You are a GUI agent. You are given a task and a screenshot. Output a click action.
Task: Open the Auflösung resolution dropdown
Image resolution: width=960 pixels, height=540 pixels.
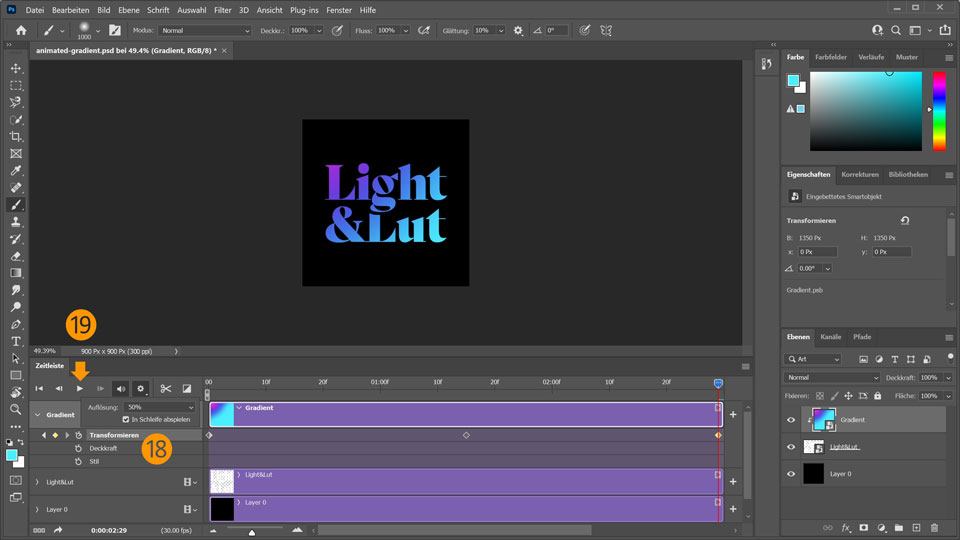[x=160, y=407]
